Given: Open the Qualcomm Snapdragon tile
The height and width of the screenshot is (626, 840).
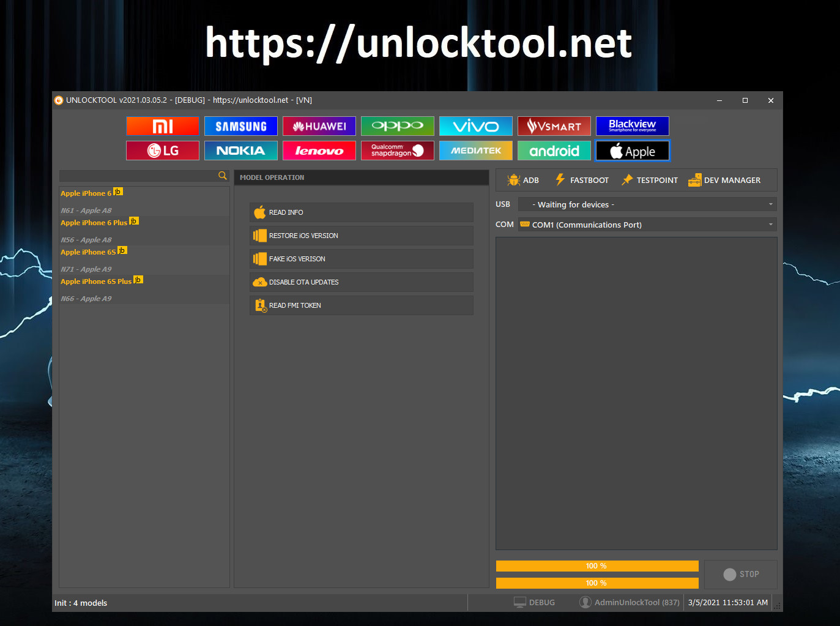Looking at the screenshot, I should click(398, 151).
